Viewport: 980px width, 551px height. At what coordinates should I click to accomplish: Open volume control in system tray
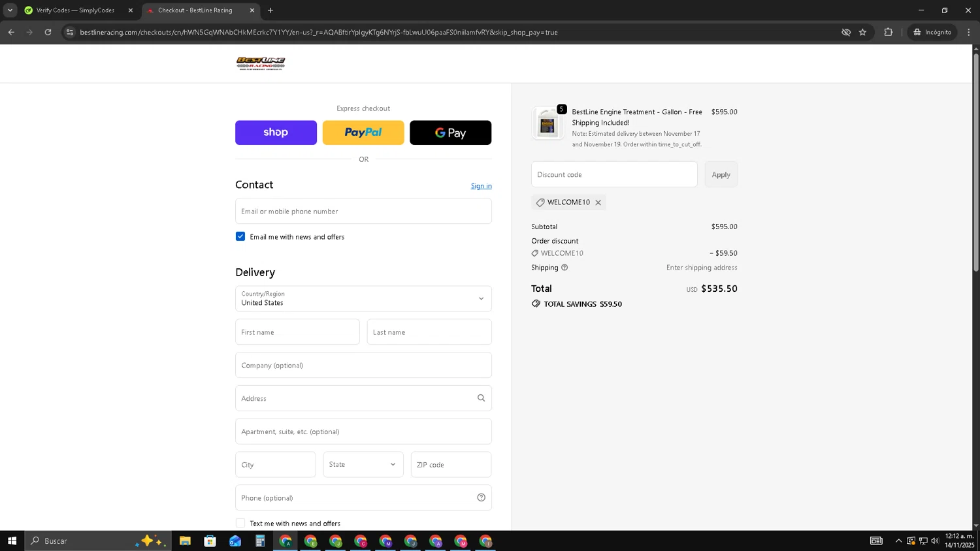tap(935, 541)
